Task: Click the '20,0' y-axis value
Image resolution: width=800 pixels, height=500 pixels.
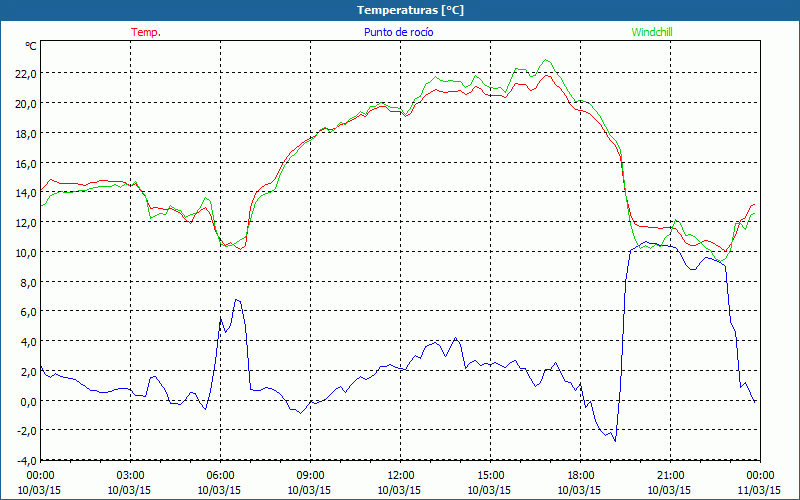Action: pos(27,104)
